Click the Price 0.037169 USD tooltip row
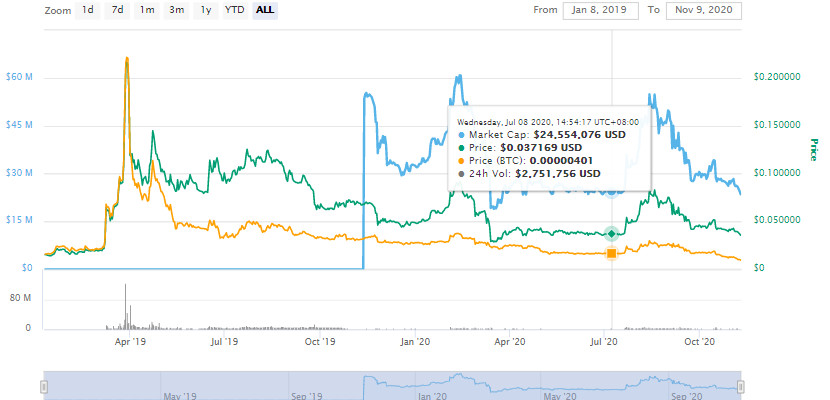830x400 pixels. [x=519, y=148]
